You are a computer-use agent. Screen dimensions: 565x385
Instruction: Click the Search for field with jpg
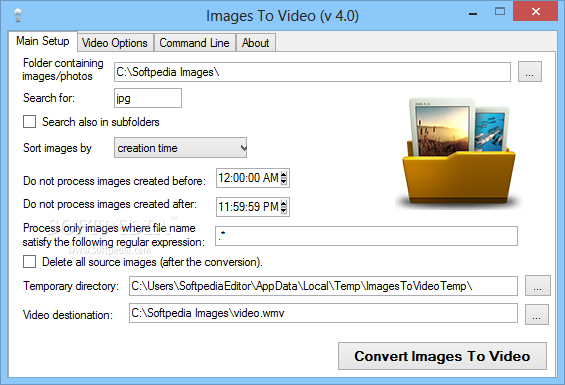148,98
